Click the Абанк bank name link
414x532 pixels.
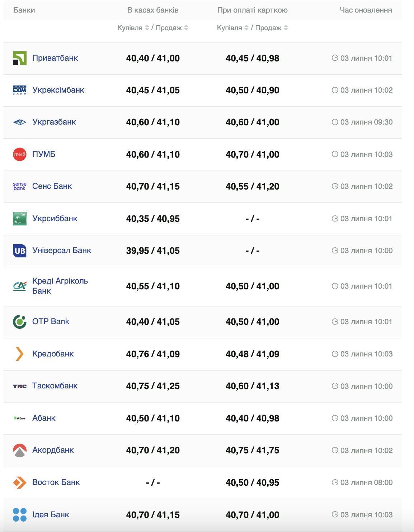(44, 418)
